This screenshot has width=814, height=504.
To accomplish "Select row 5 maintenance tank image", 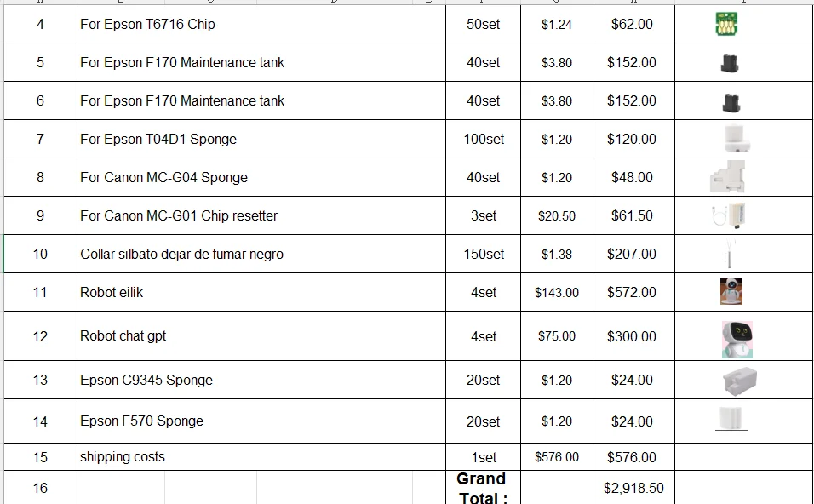I will (730, 63).
